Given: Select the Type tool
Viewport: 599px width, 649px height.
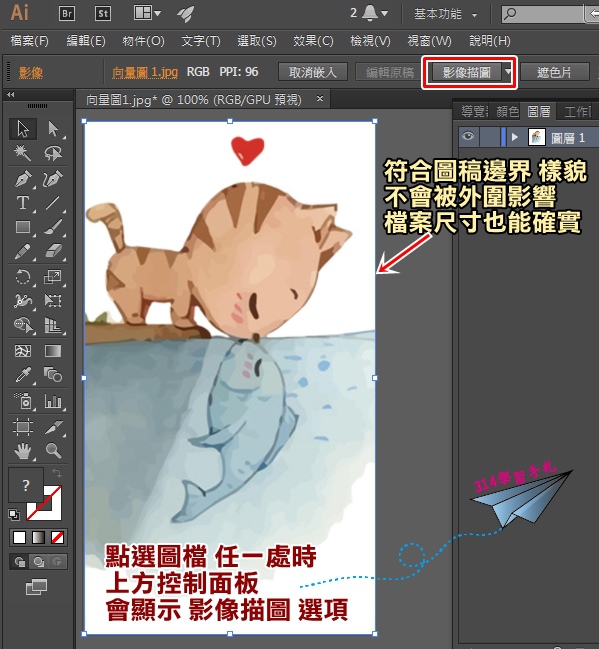Looking at the screenshot, I should pyautogui.click(x=23, y=203).
